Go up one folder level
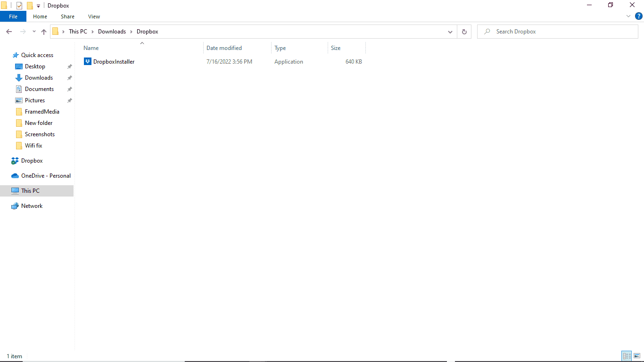644x362 pixels. click(x=44, y=32)
